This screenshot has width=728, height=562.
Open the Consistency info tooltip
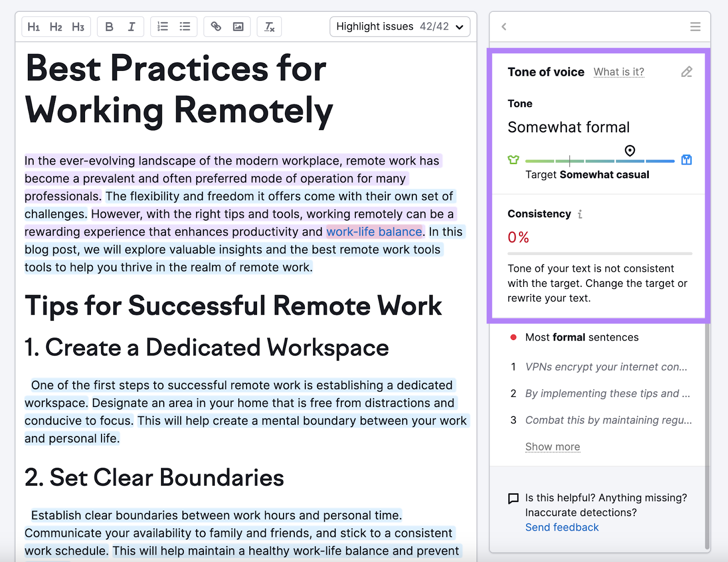[x=579, y=214]
